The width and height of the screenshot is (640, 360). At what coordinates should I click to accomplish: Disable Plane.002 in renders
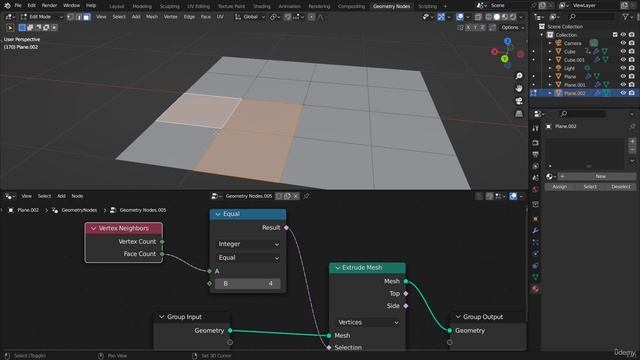point(631,93)
